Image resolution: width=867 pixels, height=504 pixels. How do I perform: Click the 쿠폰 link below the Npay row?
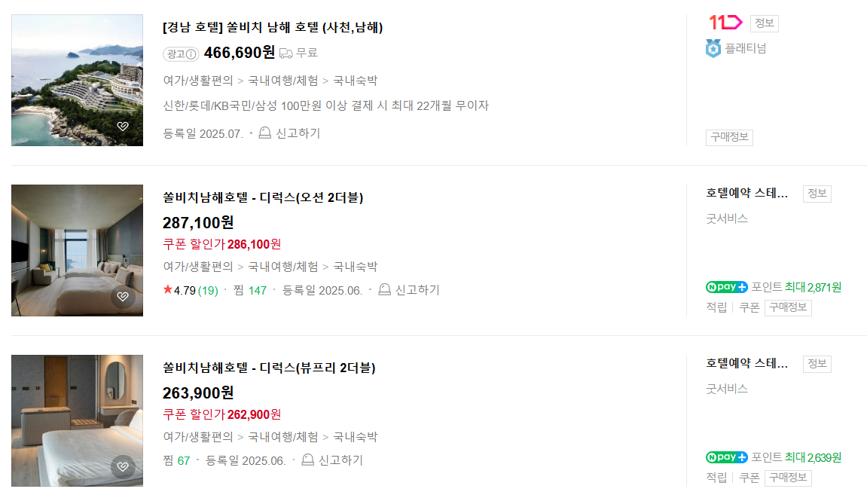click(x=749, y=307)
